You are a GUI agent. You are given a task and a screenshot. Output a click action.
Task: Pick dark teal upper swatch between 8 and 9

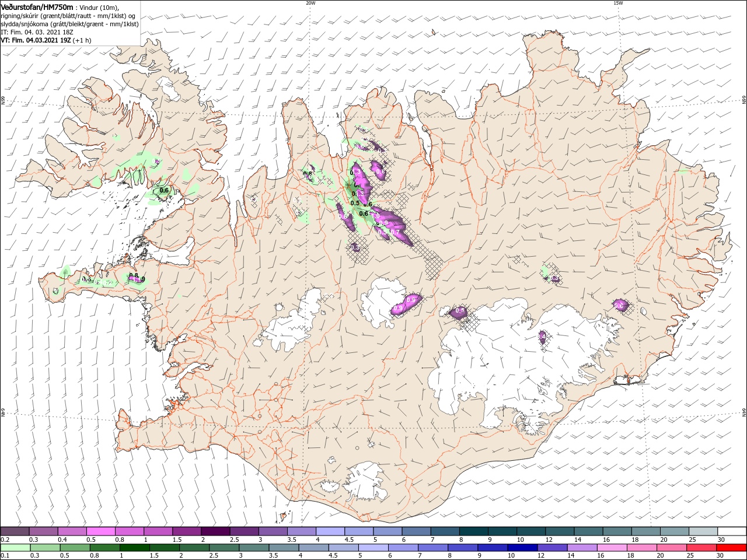(x=473, y=531)
